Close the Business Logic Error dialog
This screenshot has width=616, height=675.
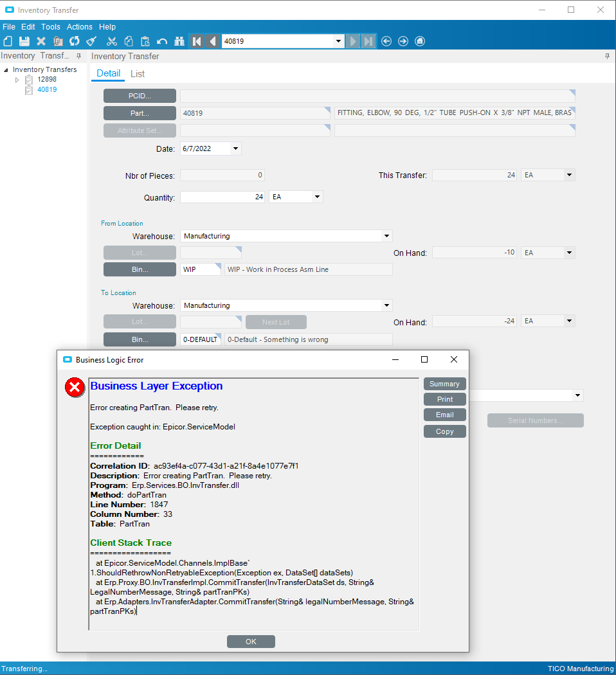pos(454,359)
